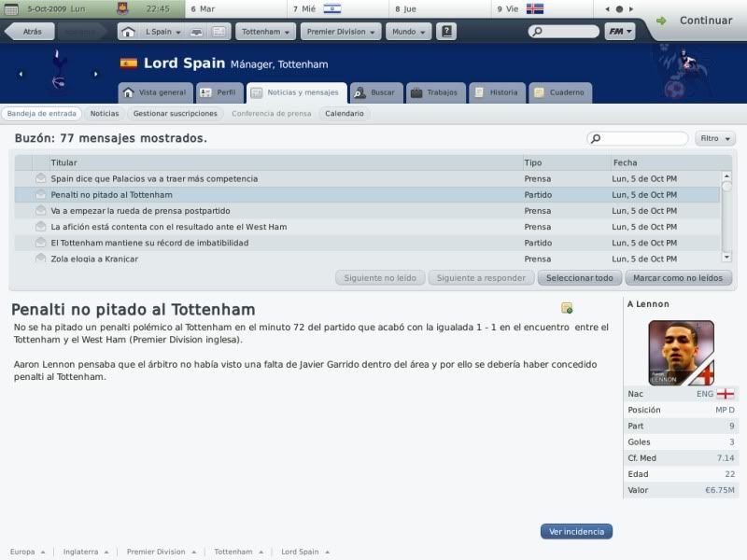
Task: Click the inbox search field
Action: point(638,138)
